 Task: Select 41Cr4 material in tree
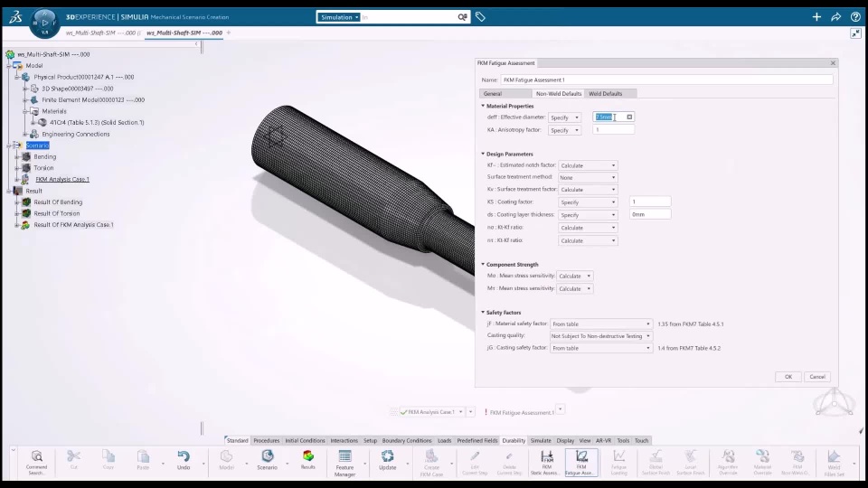point(97,122)
